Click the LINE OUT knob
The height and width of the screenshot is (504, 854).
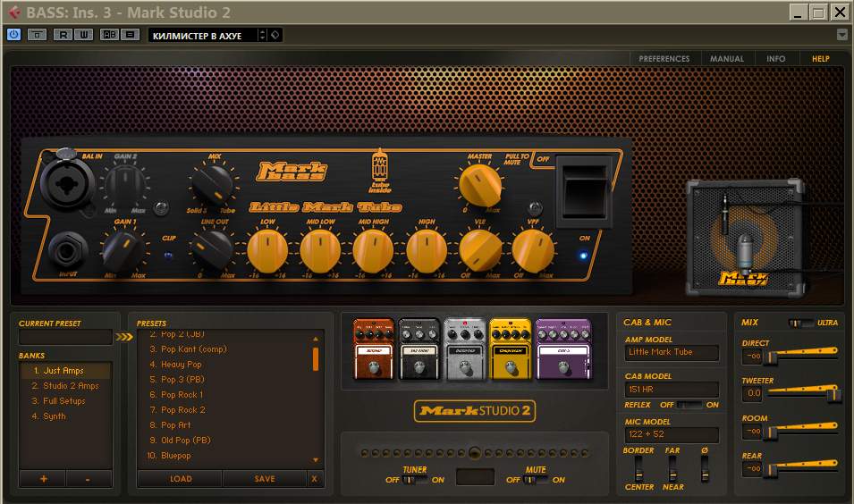tap(212, 250)
